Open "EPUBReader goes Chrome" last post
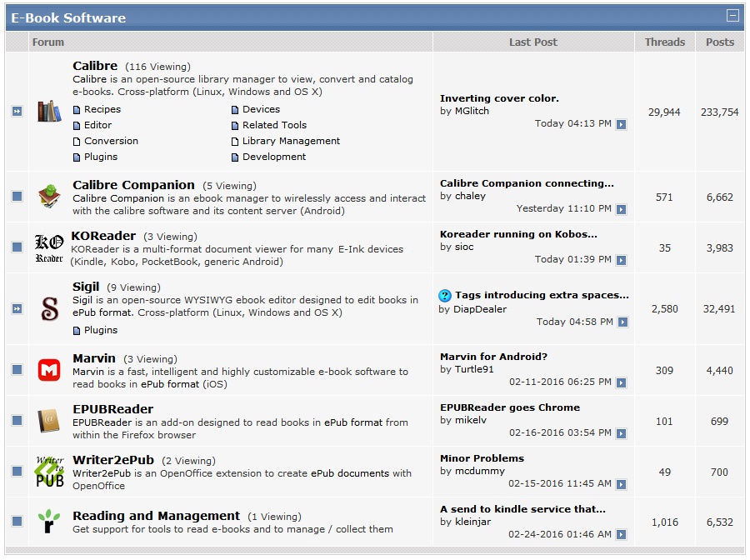This screenshot has width=750, height=560. tap(510, 407)
